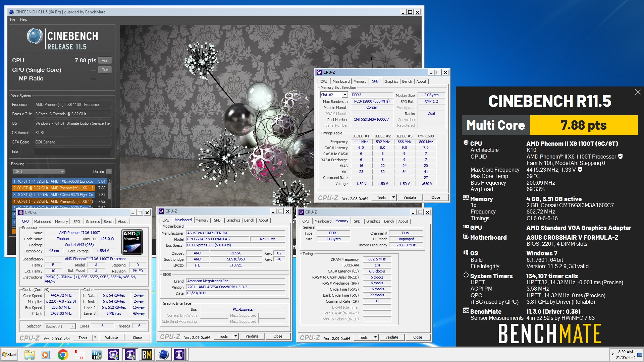Click Part Number CMT6GX3M3A1600C7 field
This screenshot has height=362, width=644.
pos(372,119)
